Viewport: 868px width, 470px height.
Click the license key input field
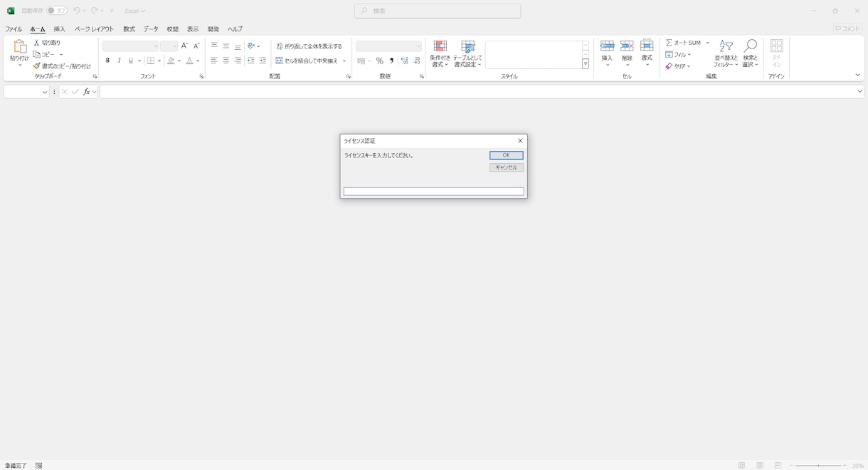tap(434, 192)
